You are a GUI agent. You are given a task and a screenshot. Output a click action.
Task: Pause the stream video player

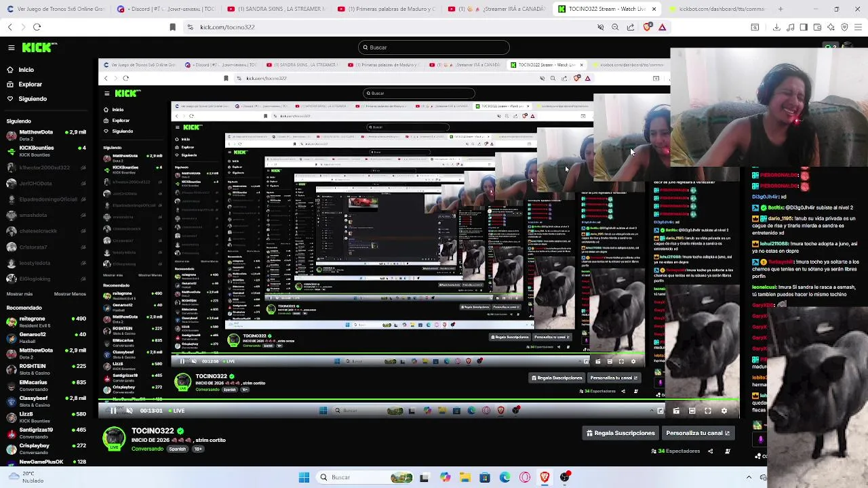[x=113, y=411]
